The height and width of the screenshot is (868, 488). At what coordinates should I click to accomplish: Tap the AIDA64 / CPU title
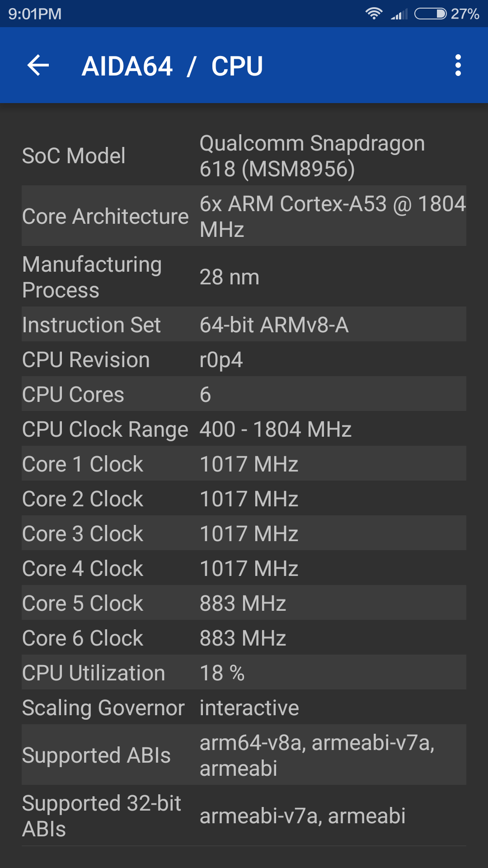172,66
